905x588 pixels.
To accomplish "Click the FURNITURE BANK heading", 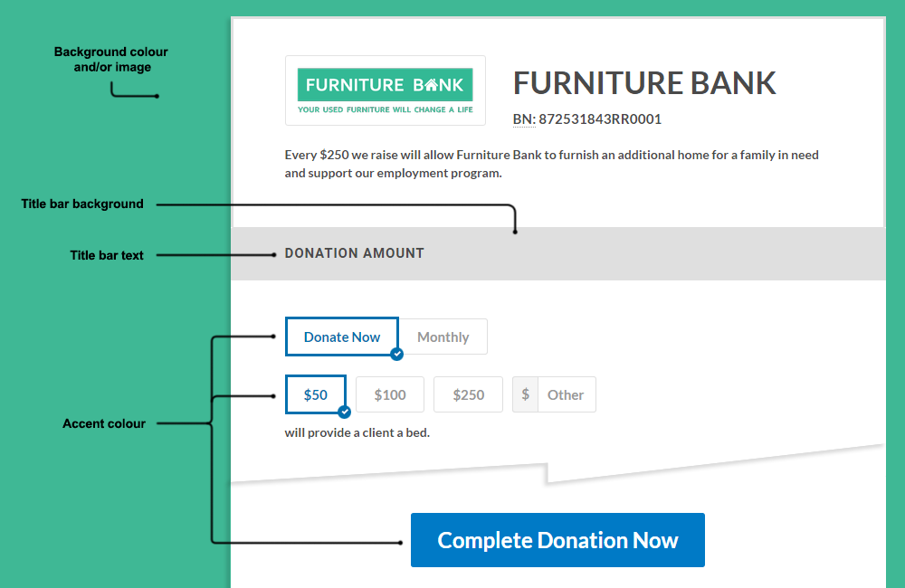I will 644,83.
